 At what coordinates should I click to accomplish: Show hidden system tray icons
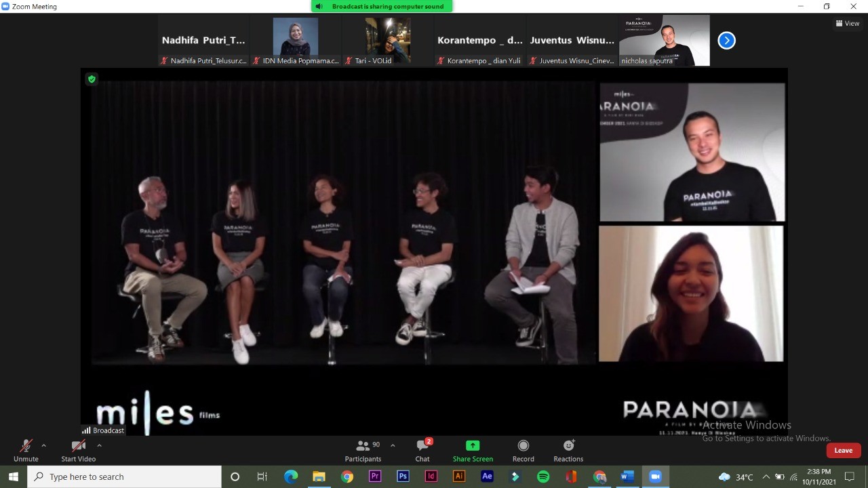[766, 476]
